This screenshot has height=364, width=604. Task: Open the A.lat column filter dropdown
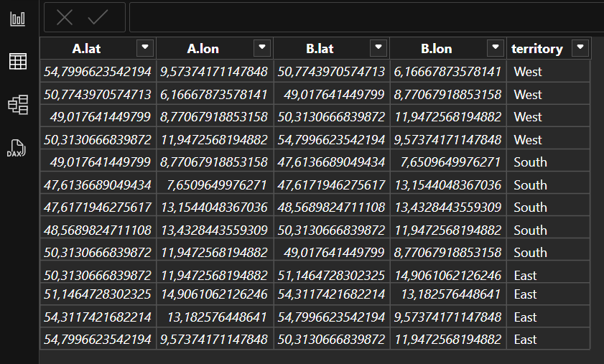pos(145,48)
